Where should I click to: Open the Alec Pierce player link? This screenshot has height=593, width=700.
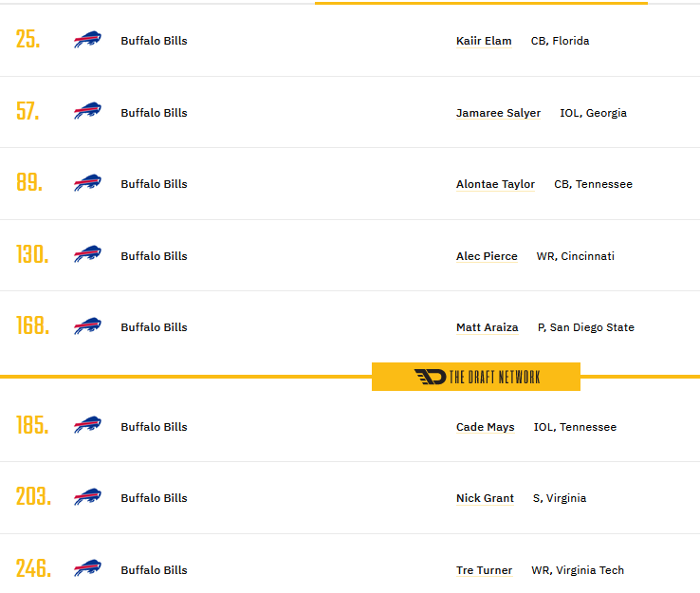(x=487, y=256)
